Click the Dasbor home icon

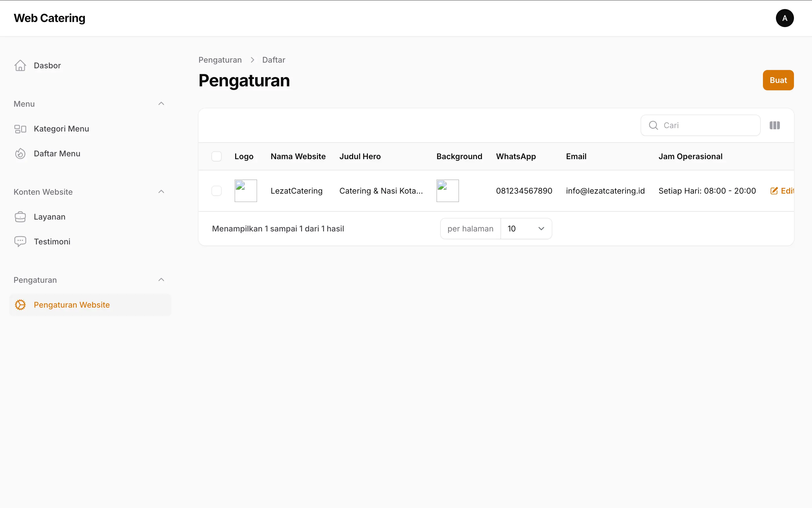point(20,65)
